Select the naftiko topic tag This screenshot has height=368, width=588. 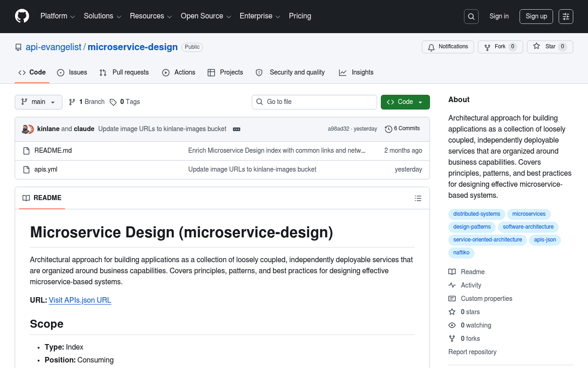pyautogui.click(x=461, y=253)
